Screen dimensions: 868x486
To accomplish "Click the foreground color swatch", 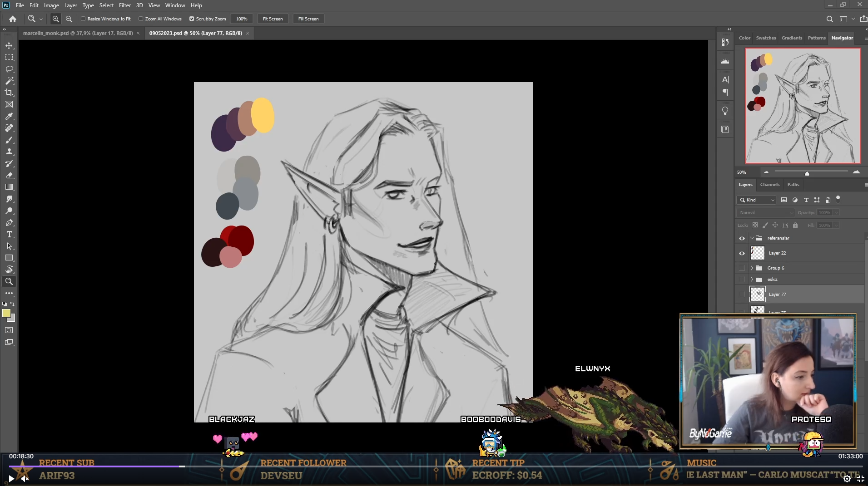I will (x=6, y=313).
